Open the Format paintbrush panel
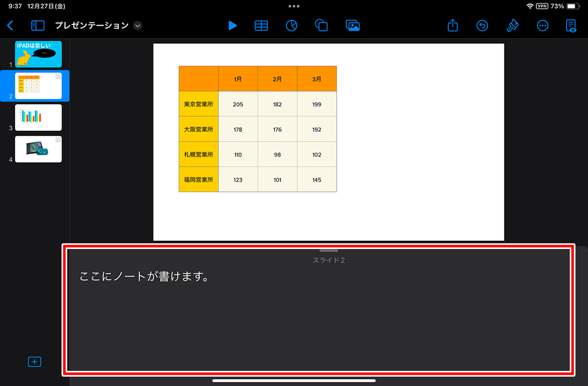Image resolution: width=588 pixels, height=386 pixels. pyautogui.click(x=513, y=25)
